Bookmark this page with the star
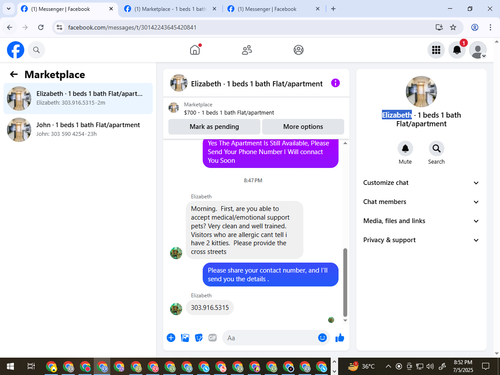 pos(453,27)
